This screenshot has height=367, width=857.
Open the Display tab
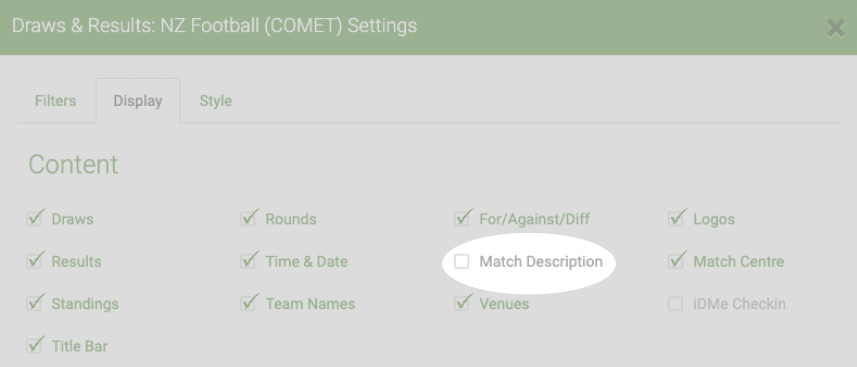tap(138, 101)
